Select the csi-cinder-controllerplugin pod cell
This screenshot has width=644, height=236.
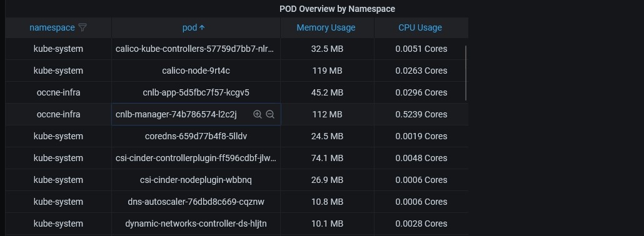196,157
